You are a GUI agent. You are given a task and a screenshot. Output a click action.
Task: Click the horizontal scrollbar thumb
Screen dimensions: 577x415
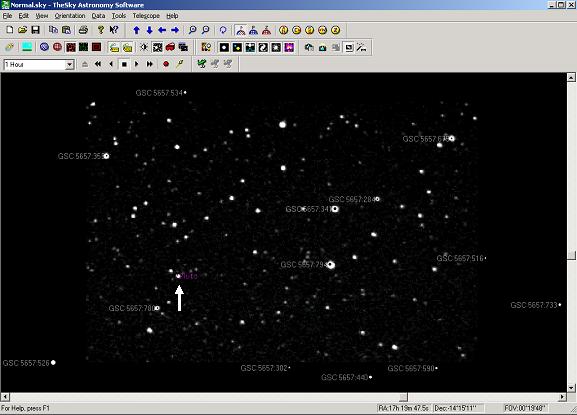(403, 397)
